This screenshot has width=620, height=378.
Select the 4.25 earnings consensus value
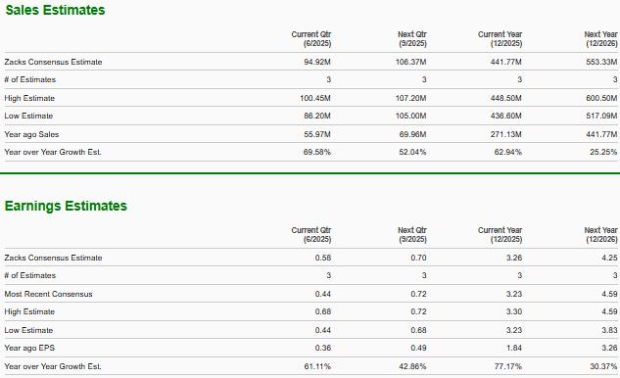click(609, 258)
